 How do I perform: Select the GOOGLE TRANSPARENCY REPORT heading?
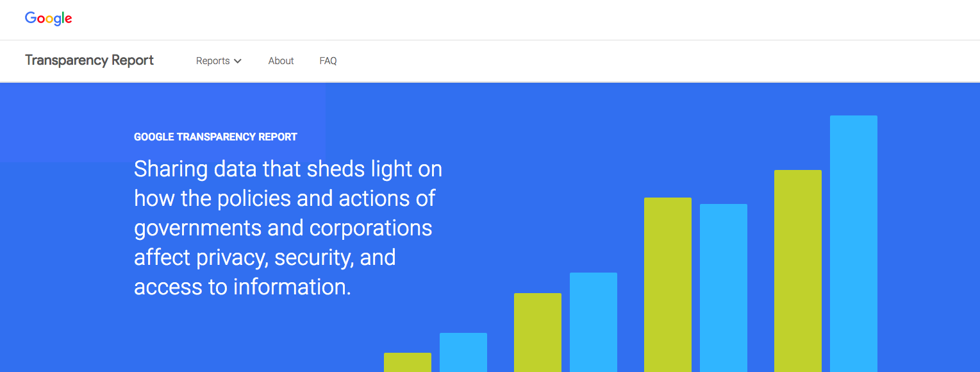pos(215,137)
